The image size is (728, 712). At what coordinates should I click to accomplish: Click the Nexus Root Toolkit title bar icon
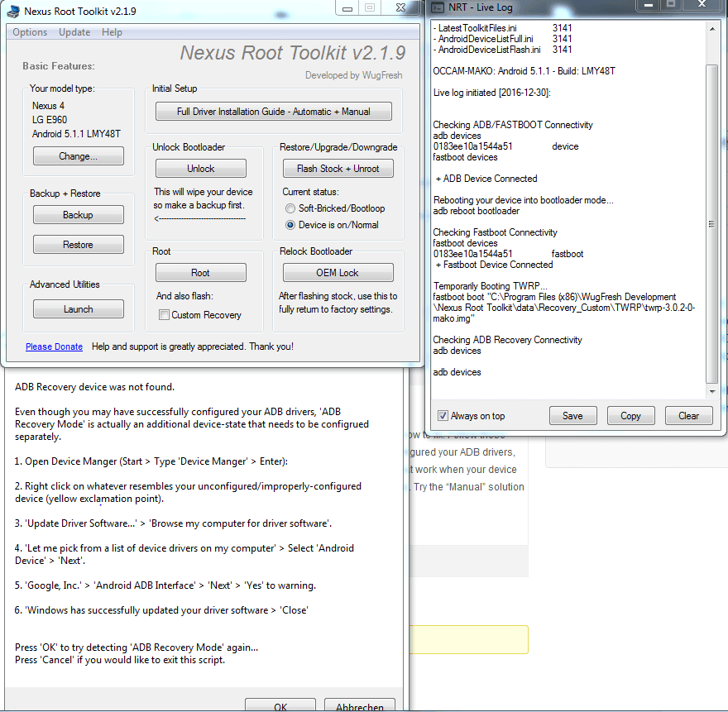pos(13,11)
